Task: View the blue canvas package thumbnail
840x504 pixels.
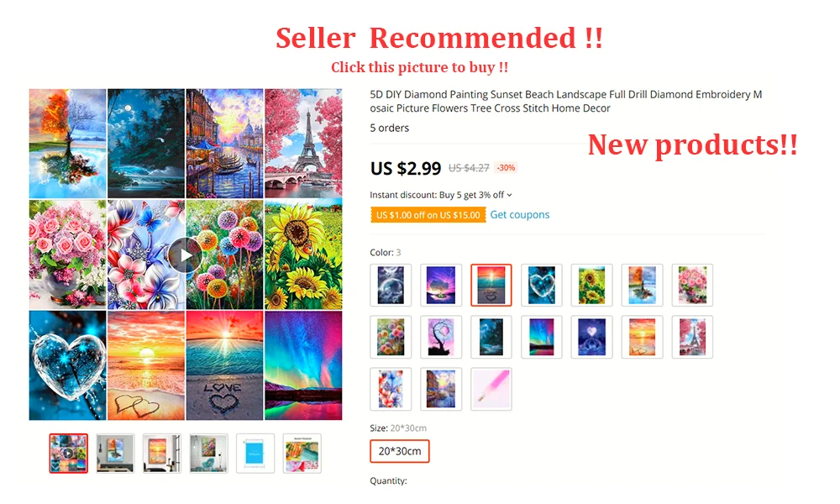Action: (x=255, y=453)
